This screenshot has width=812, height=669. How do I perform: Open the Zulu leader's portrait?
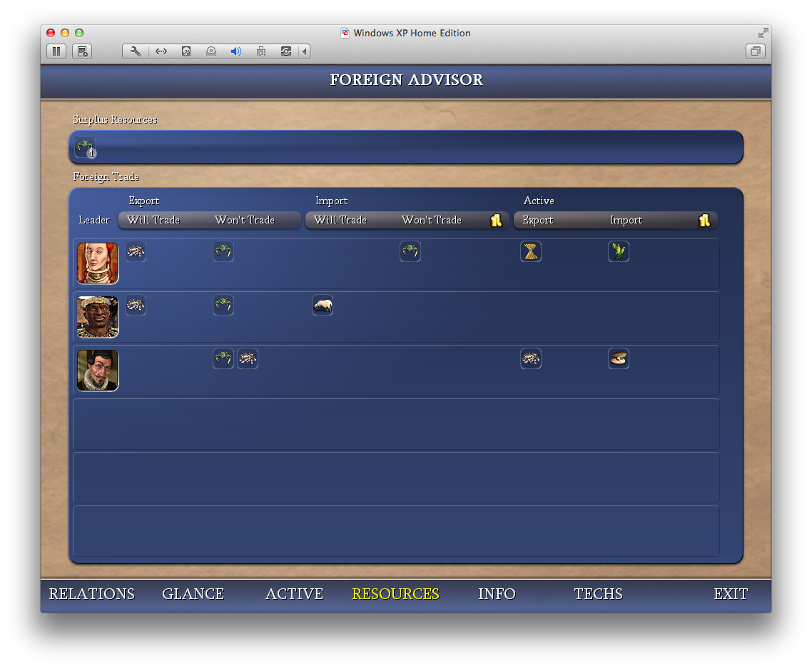coord(98,316)
